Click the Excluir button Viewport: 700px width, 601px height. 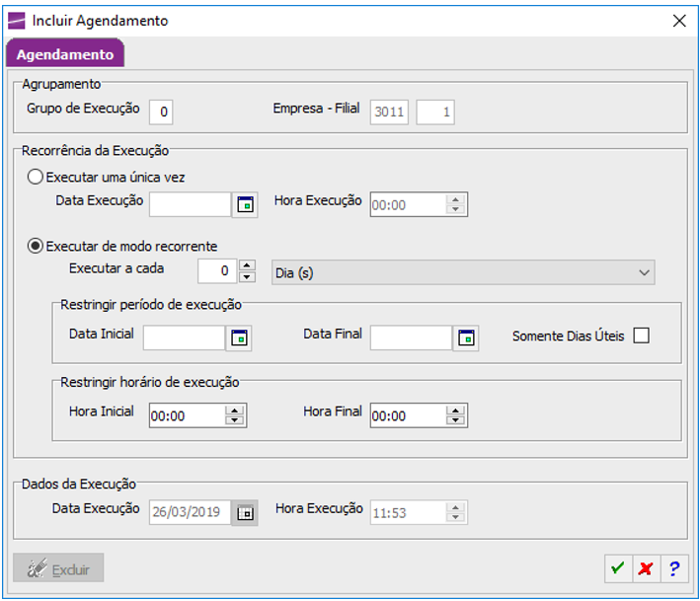tap(58, 567)
